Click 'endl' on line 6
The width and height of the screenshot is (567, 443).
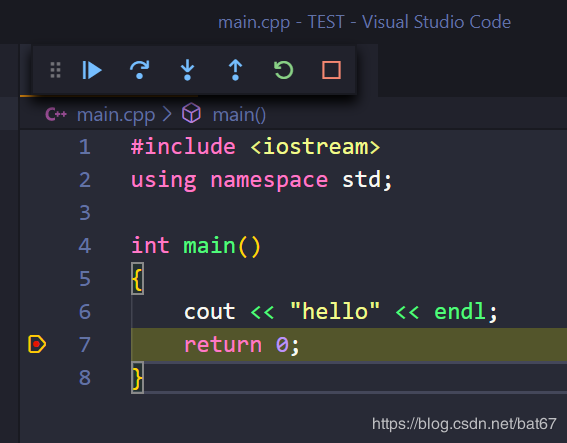(460, 311)
